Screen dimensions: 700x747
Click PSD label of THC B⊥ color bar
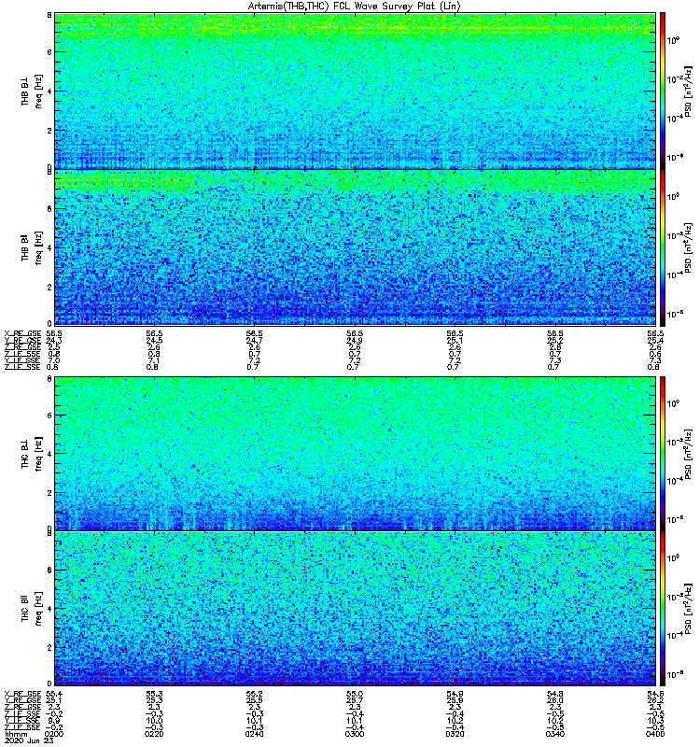tap(688, 454)
